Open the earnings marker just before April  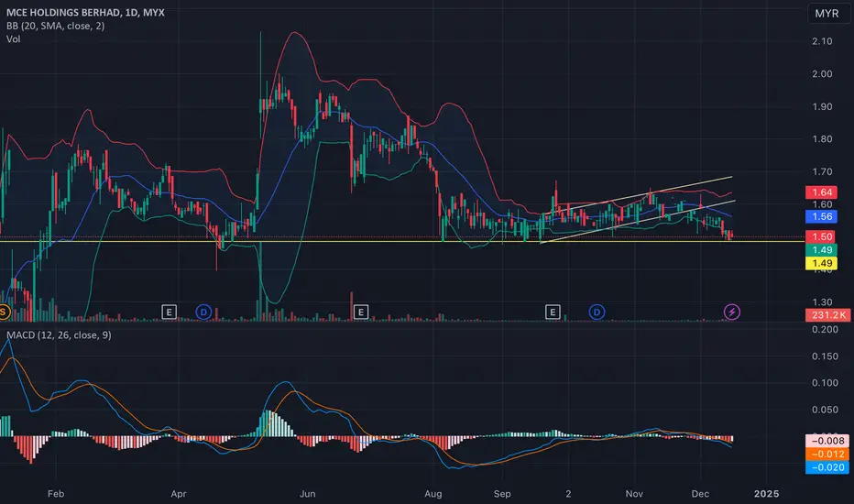tap(169, 312)
